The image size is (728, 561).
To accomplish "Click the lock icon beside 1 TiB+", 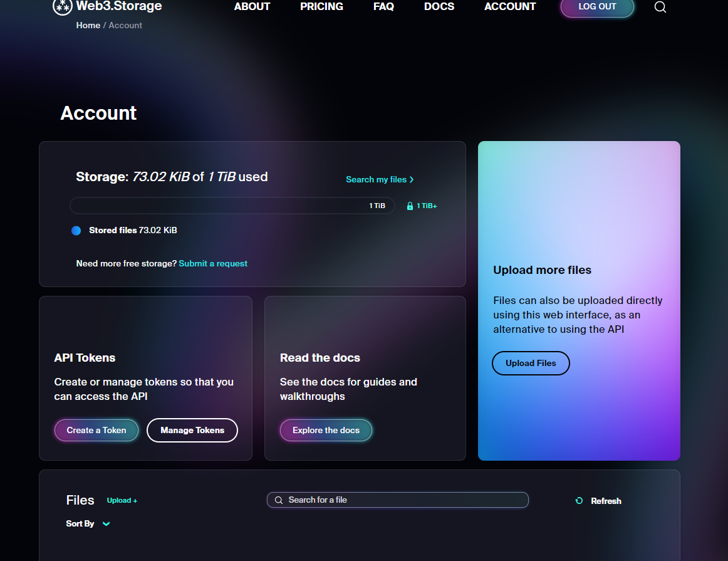I will pyautogui.click(x=410, y=206).
